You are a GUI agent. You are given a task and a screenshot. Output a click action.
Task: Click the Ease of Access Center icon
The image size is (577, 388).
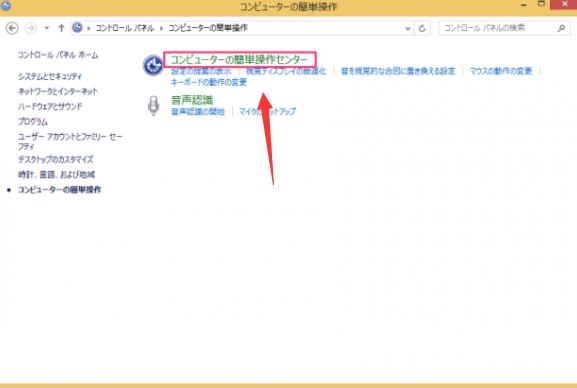[x=153, y=65]
